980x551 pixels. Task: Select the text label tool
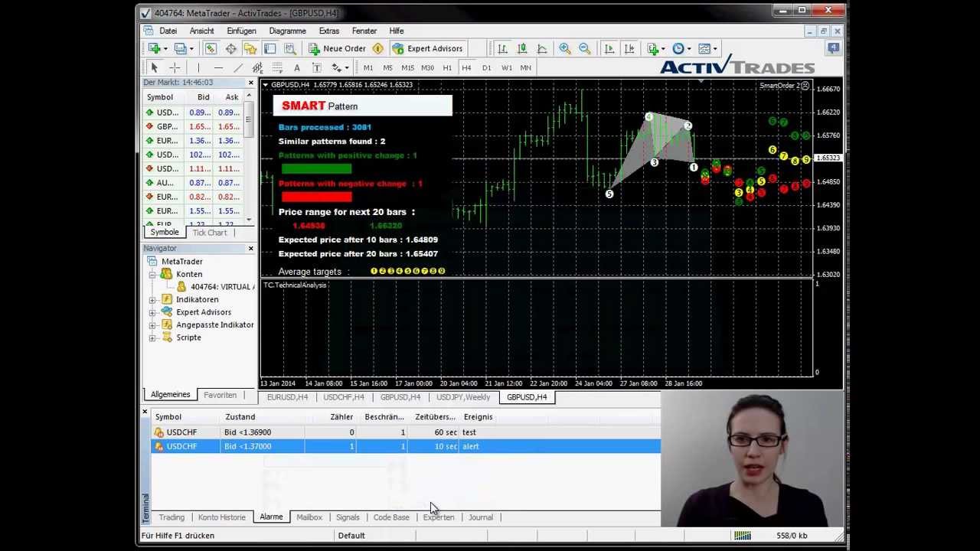click(x=316, y=67)
